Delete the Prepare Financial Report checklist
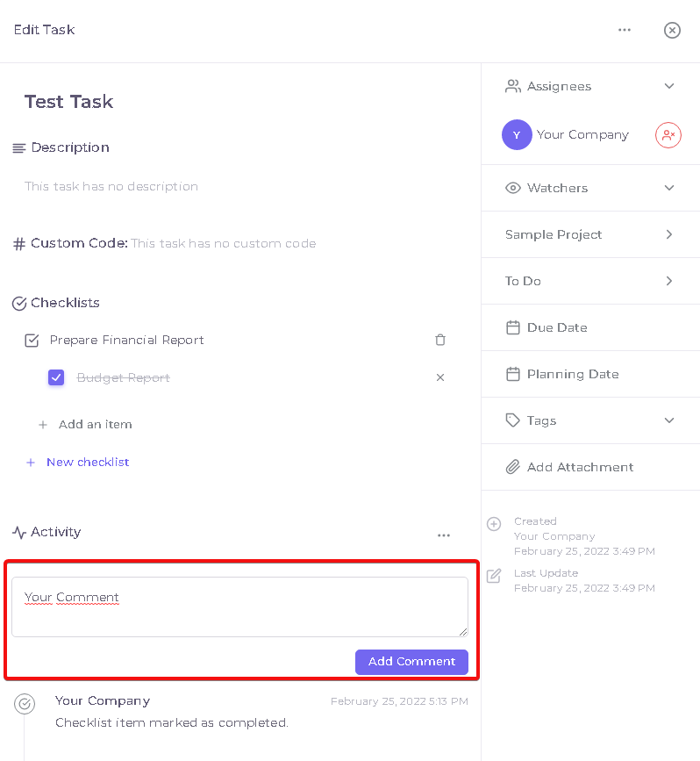 [440, 340]
